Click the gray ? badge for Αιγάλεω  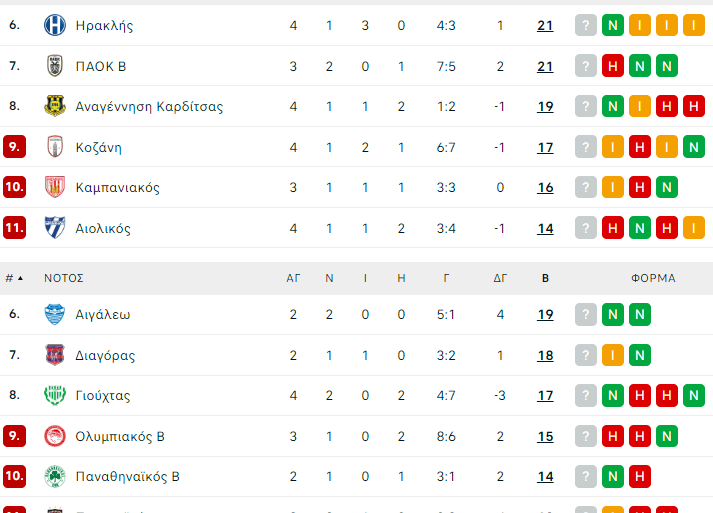(x=585, y=314)
